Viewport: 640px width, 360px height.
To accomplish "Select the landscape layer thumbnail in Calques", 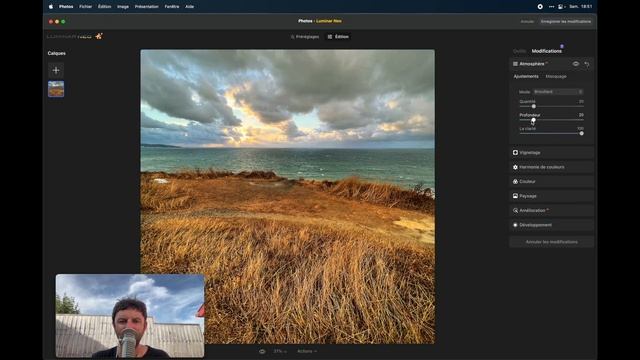I will tap(56, 89).
